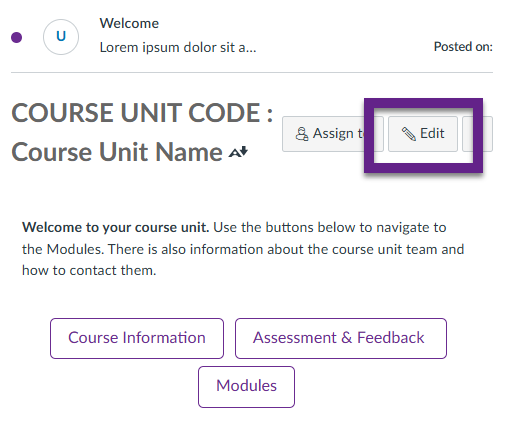Click the horizontal divider below the announcement
The width and height of the screenshot is (514, 433).
point(252,72)
